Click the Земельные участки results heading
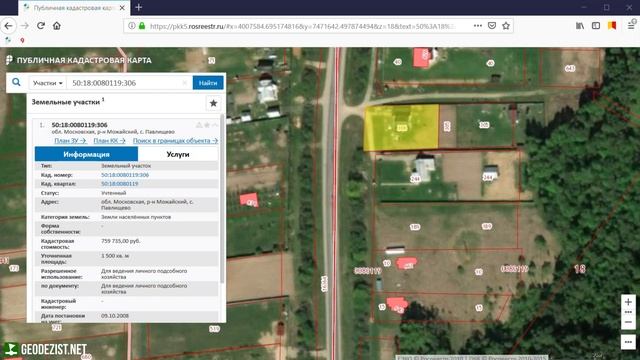The width and height of the screenshot is (640, 360). (66, 102)
